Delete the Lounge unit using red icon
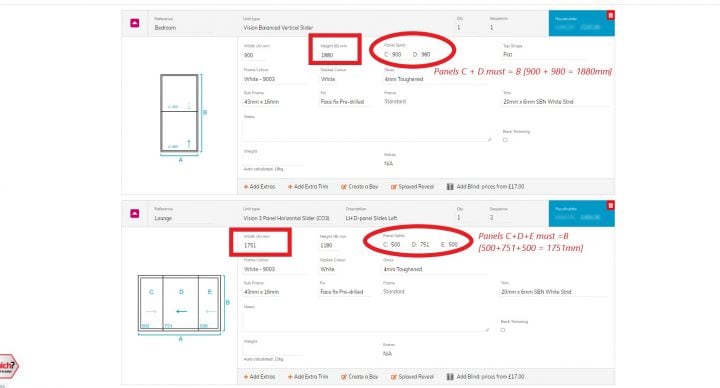Image resolution: width=720 pixels, height=388 pixels. pyautogui.click(x=610, y=206)
